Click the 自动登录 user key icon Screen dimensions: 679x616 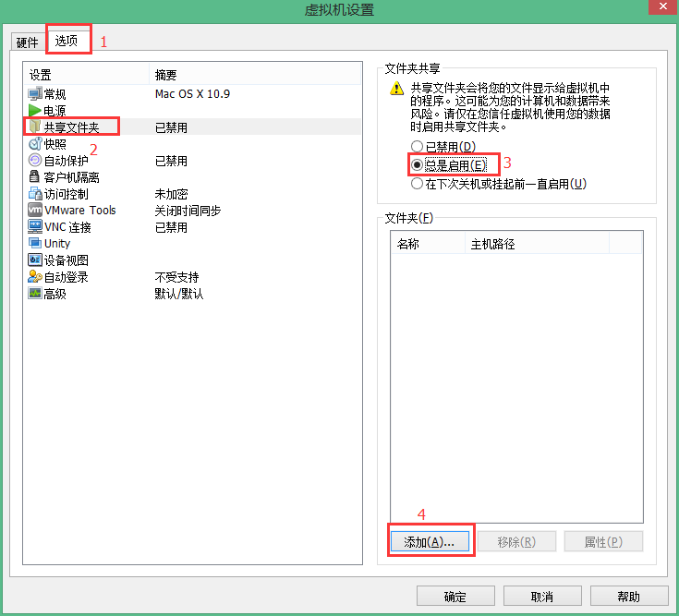[35, 277]
